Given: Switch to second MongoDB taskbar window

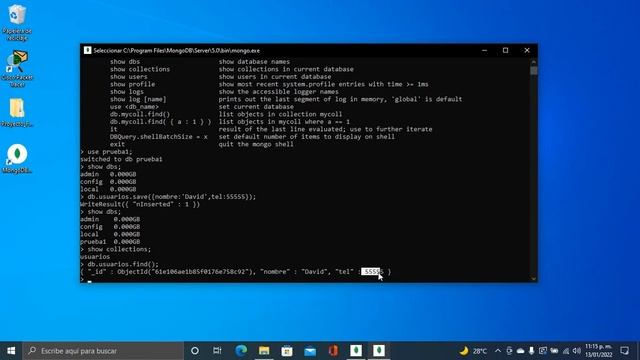Looking at the screenshot, I should (x=379, y=351).
